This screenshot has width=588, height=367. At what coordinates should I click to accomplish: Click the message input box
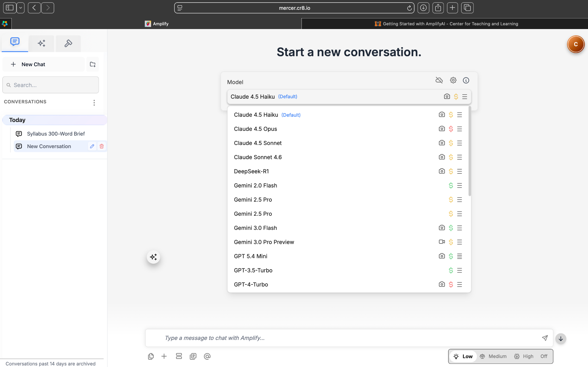[x=349, y=338]
